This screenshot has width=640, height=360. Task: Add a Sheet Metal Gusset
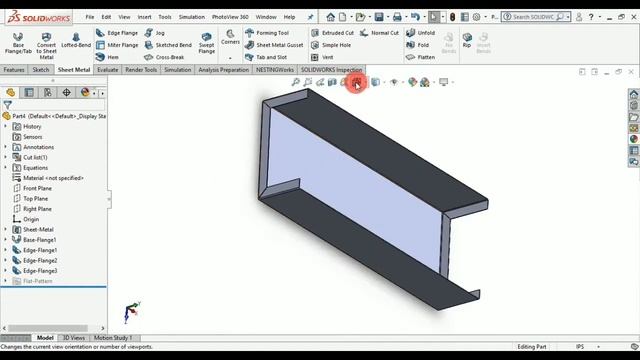click(274, 45)
